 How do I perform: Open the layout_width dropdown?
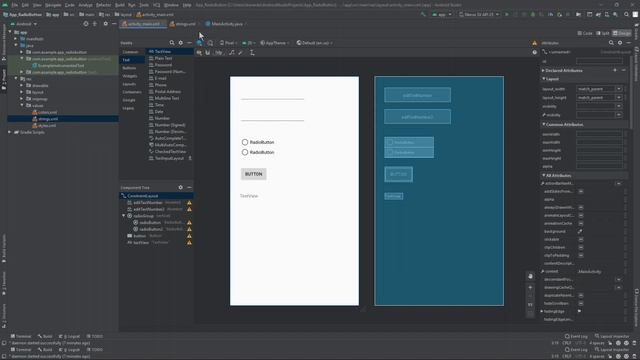pos(619,89)
